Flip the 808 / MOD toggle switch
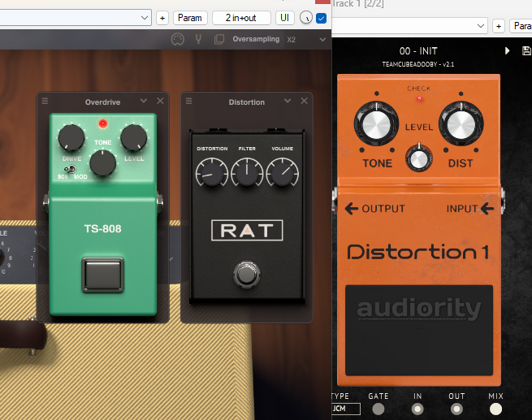Image resolution: width=532 pixels, height=420 pixels. tap(70, 169)
